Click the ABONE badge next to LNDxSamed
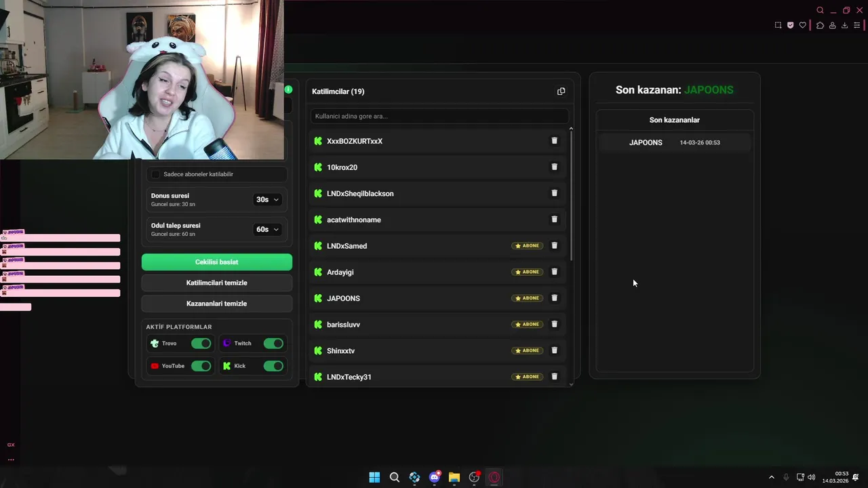 527,245
